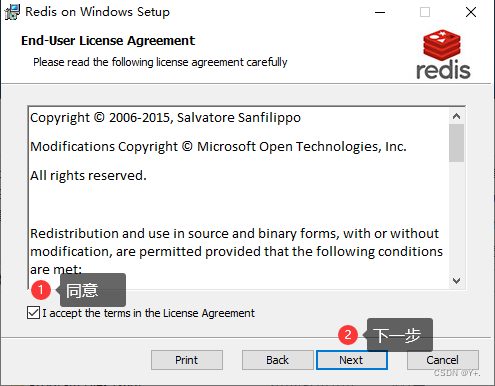Click the Redis installer icon in title bar

(12, 12)
